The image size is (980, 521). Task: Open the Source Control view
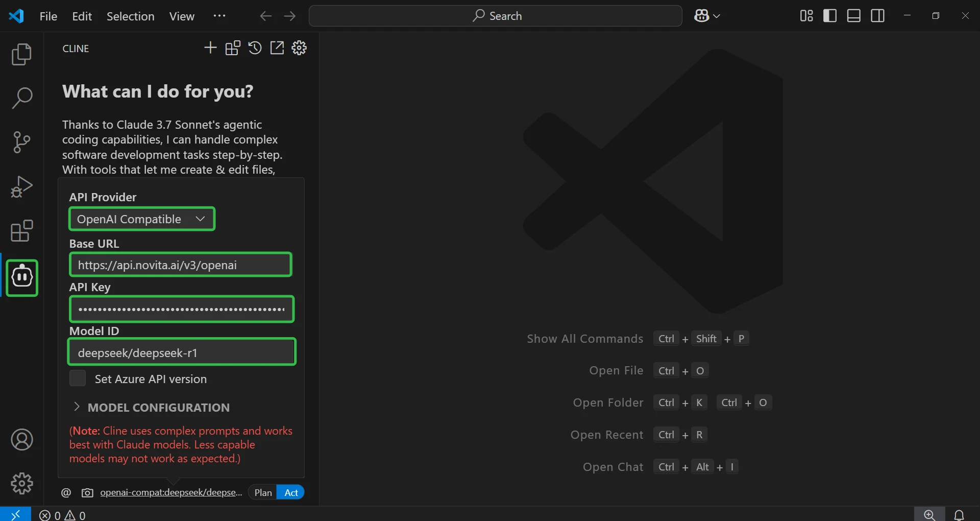pos(21,142)
